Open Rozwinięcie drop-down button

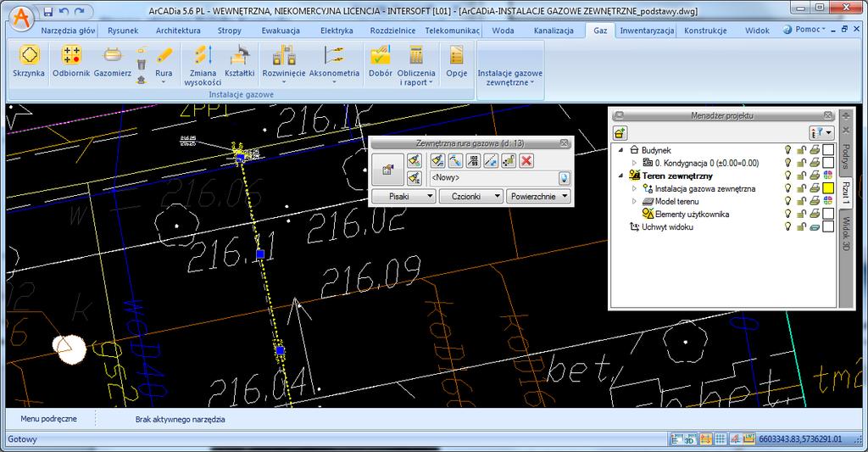[284, 65]
